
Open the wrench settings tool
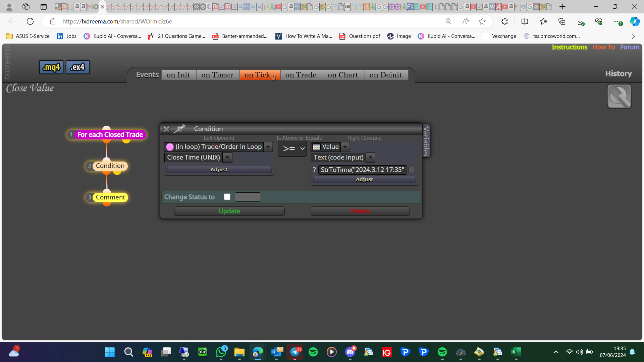[619, 97]
